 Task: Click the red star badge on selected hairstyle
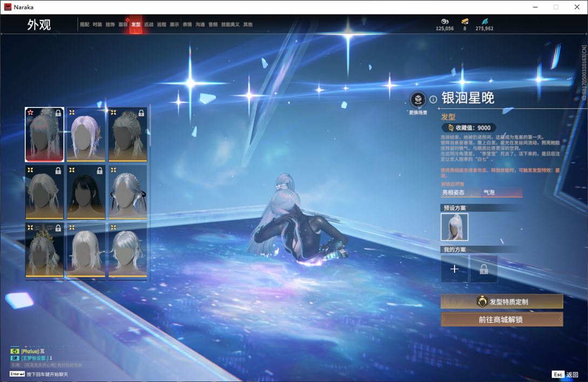coord(30,112)
